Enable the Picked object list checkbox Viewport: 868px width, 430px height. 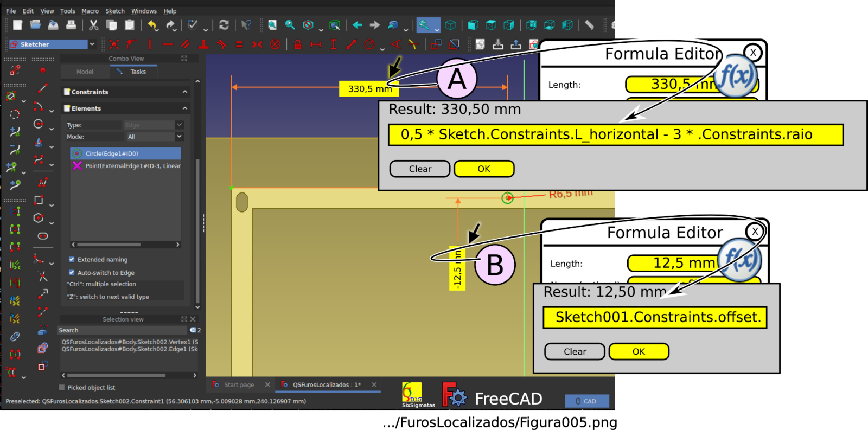click(x=62, y=387)
